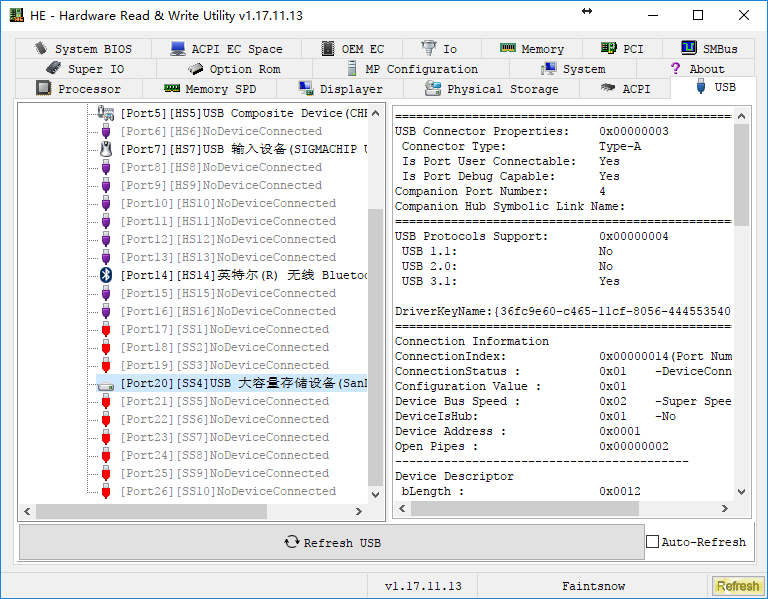Click the yellow Refresh button
The height and width of the screenshot is (599, 768).
pos(737,586)
